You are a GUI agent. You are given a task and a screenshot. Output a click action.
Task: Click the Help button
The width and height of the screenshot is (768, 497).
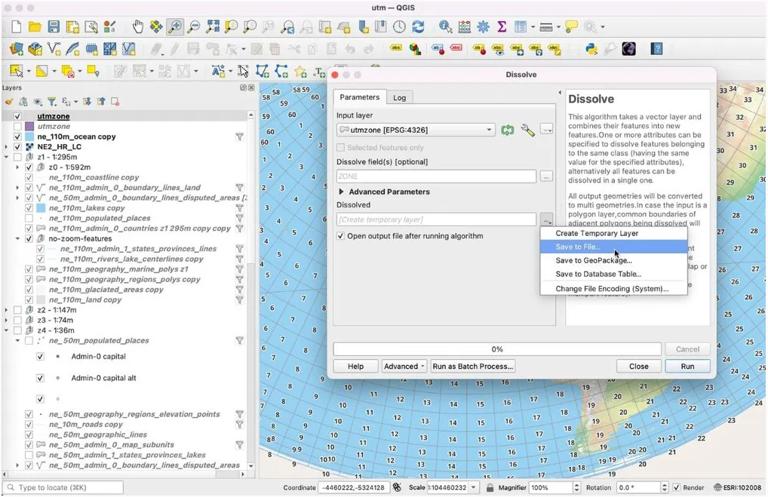click(x=356, y=366)
